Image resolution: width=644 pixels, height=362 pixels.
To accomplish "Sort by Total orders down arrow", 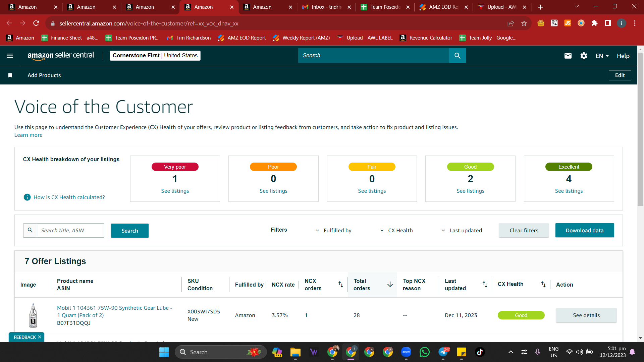I will point(390,284).
